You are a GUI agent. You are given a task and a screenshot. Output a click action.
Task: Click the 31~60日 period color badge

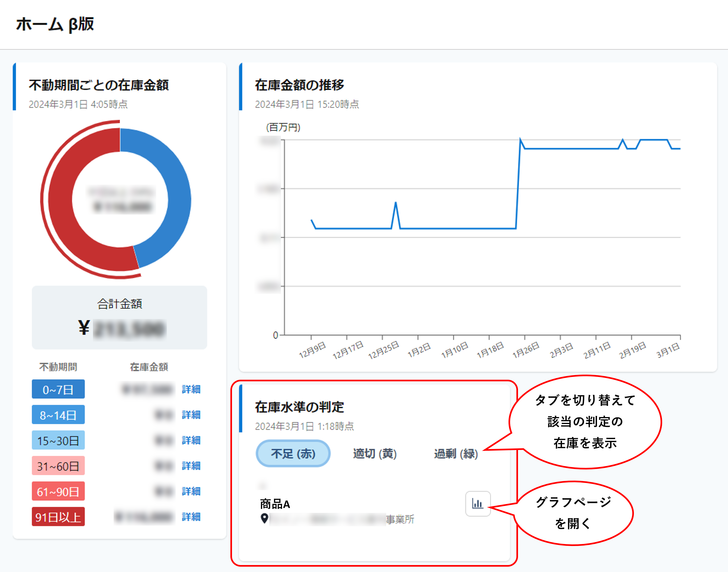(58, 466)
